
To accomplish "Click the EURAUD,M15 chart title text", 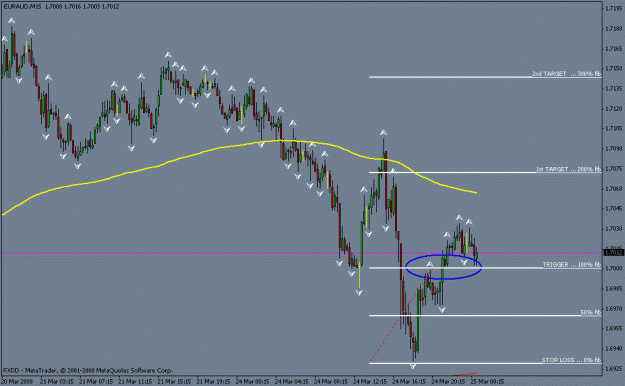I will [x=22, y=7].
